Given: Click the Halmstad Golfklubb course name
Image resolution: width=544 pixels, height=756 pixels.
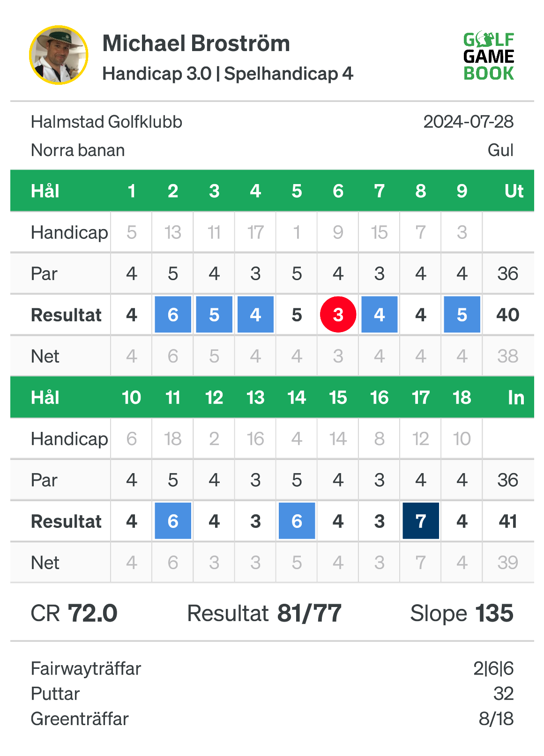Looking at the screenshot, I should click(106, 122).
